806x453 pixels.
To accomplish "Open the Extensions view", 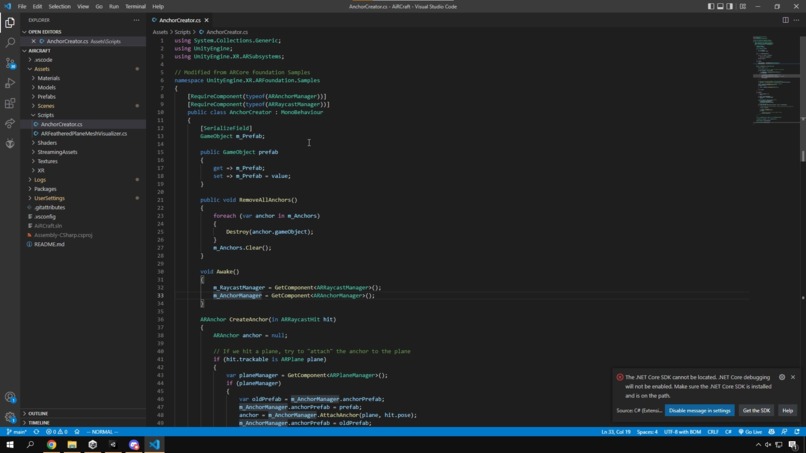I will 10,103.
